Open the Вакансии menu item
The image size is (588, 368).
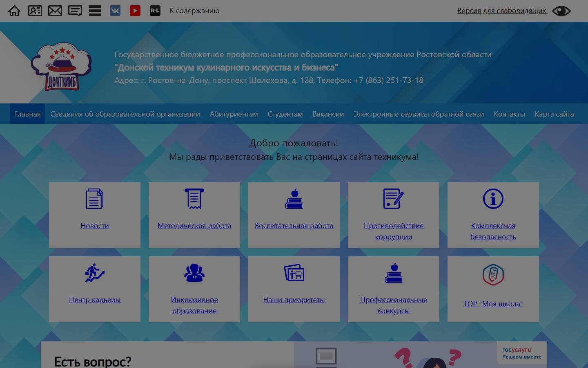(328, 114)
